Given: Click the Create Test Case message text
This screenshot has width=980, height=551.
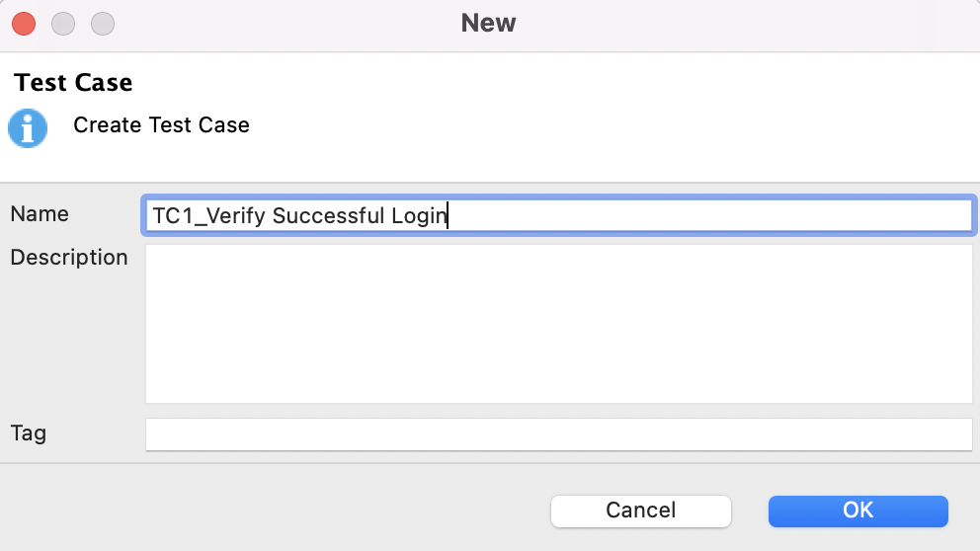Looking at the screenshot, I should pyautogui.click(x=161, y=125).
